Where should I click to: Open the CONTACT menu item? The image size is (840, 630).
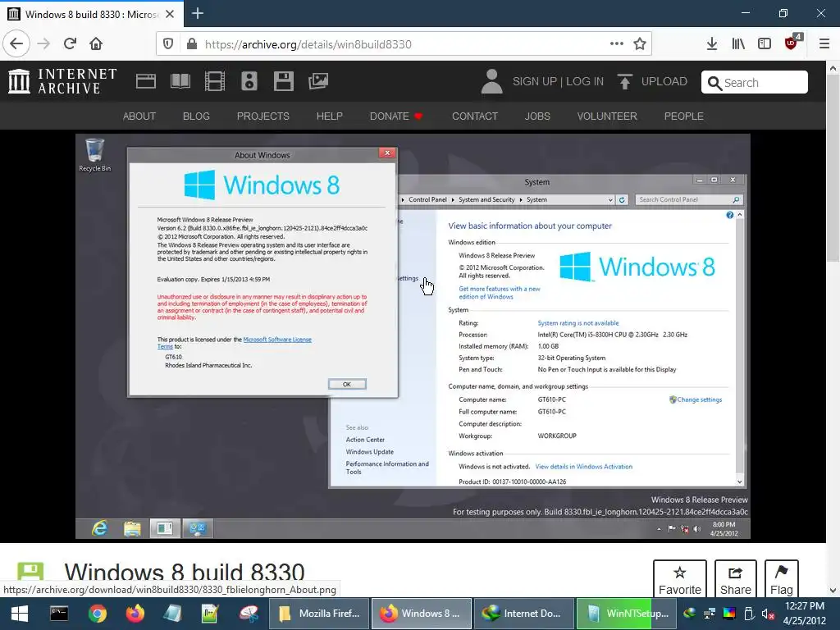[x=475, y=116]
